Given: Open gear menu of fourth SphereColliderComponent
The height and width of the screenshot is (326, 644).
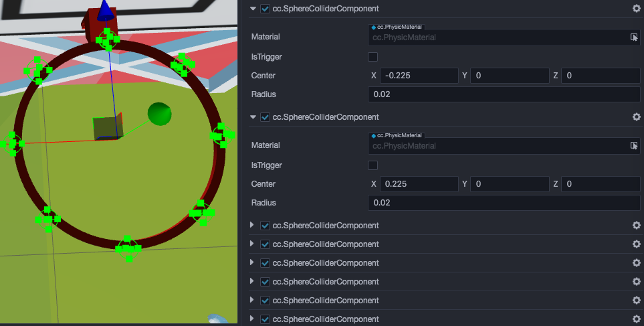Looking at the screenshot, I should coord(636,244).
